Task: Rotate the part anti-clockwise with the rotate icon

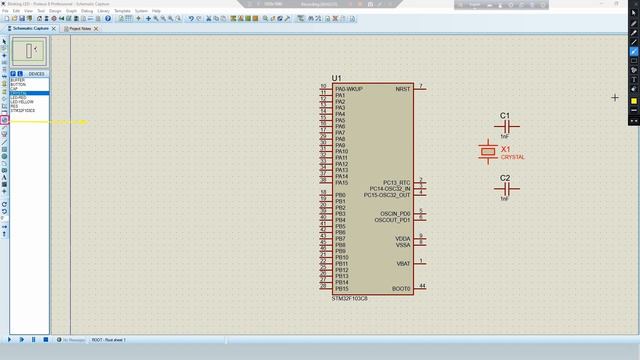Action: click(4, 211)
